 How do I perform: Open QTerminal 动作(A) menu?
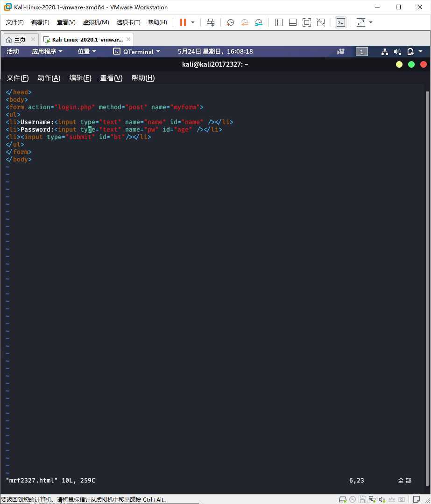(49, 78)
